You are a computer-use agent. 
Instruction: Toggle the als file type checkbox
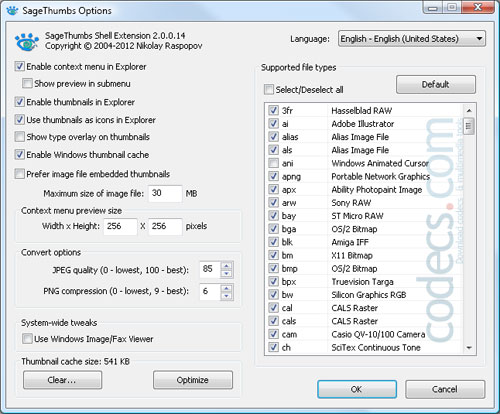pos(273,150)
